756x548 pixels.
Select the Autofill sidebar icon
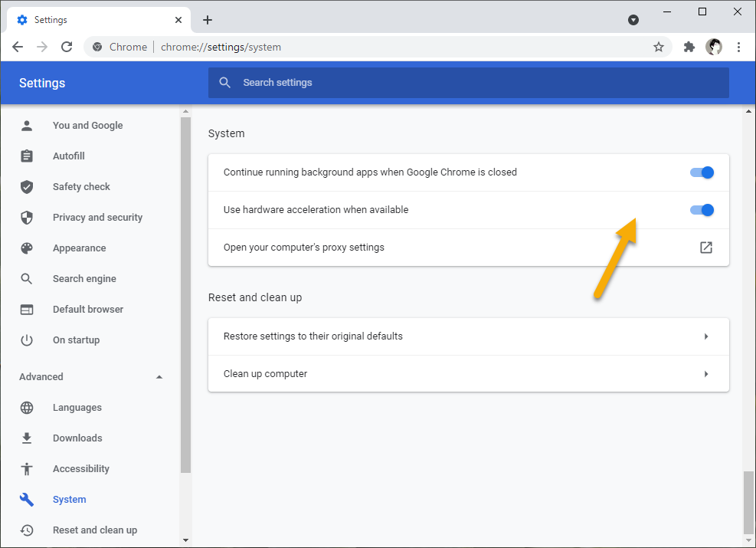point(28,156)
